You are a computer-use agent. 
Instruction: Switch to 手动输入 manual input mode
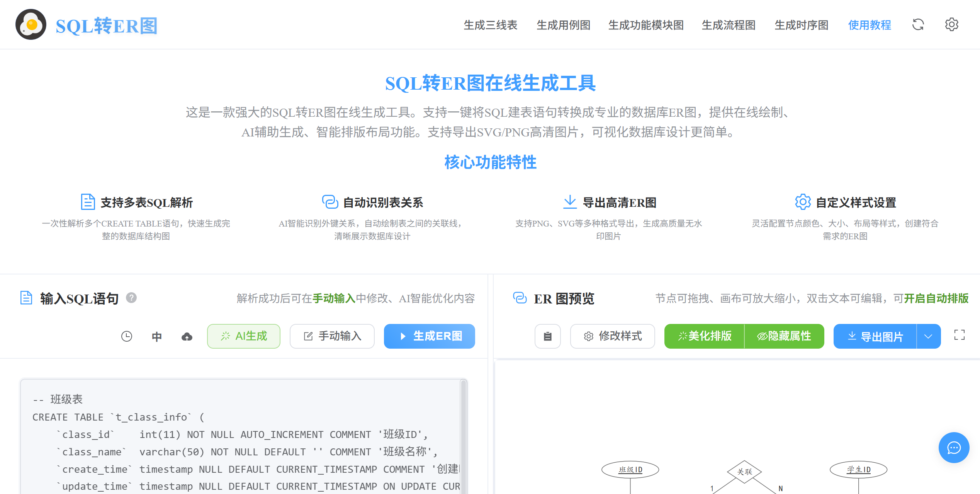pos(331,336)
